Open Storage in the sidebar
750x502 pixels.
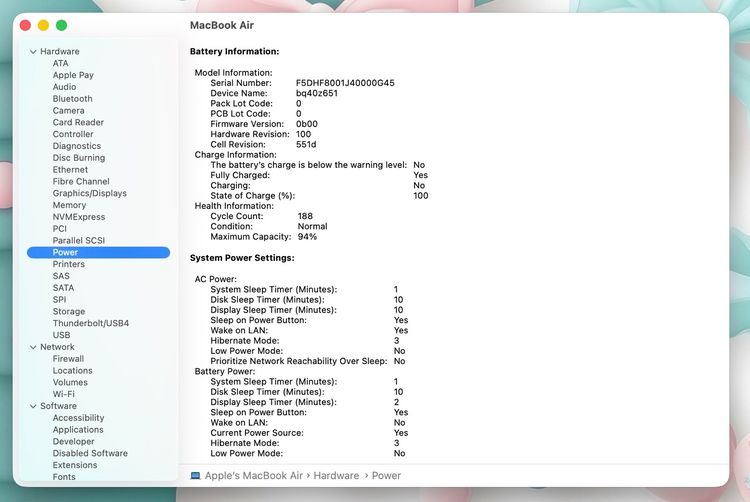pyautogui.click(x=68, y=312)
